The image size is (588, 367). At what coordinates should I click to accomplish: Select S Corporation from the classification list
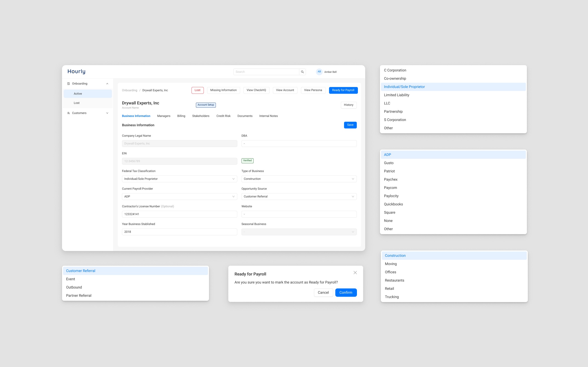(x=395, y=120)
